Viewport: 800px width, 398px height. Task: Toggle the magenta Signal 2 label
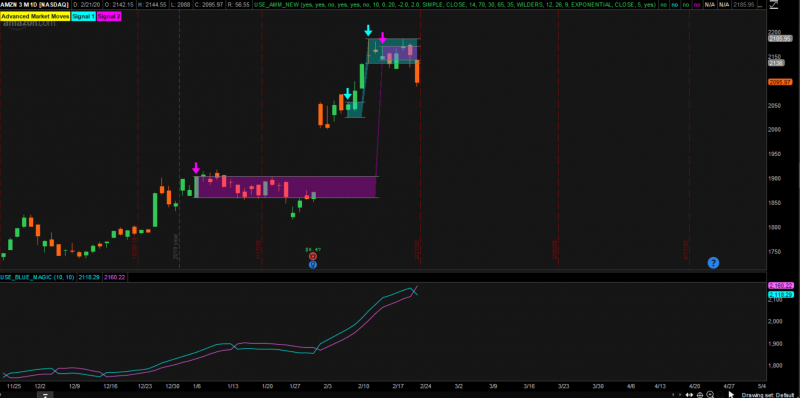coord(107,16)
